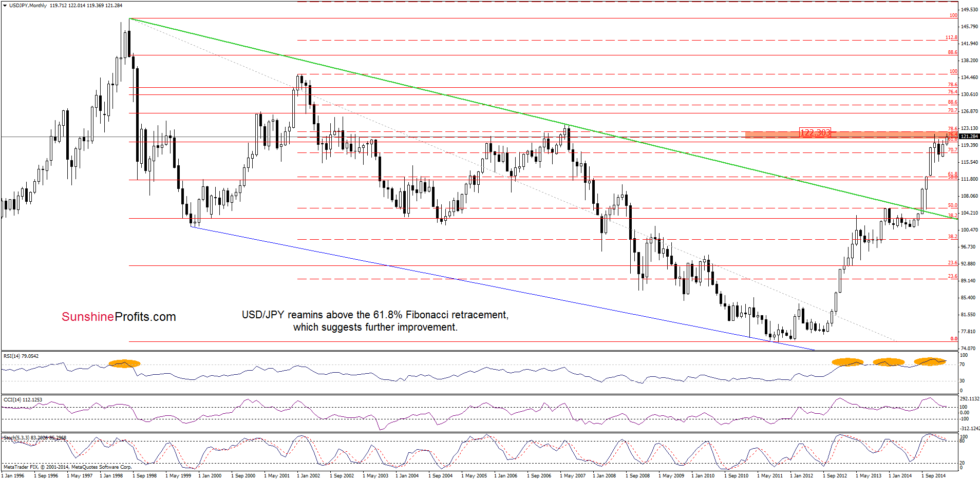Viewport: 980px width, 480px height.
Task: Click the 138.200 price axis label
Action: [x=969, y=61]
